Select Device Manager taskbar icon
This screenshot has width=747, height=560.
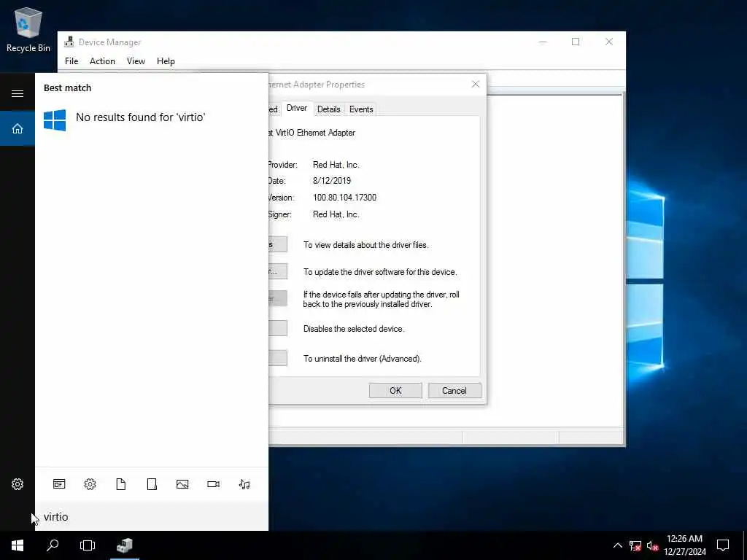click(124, 545)
